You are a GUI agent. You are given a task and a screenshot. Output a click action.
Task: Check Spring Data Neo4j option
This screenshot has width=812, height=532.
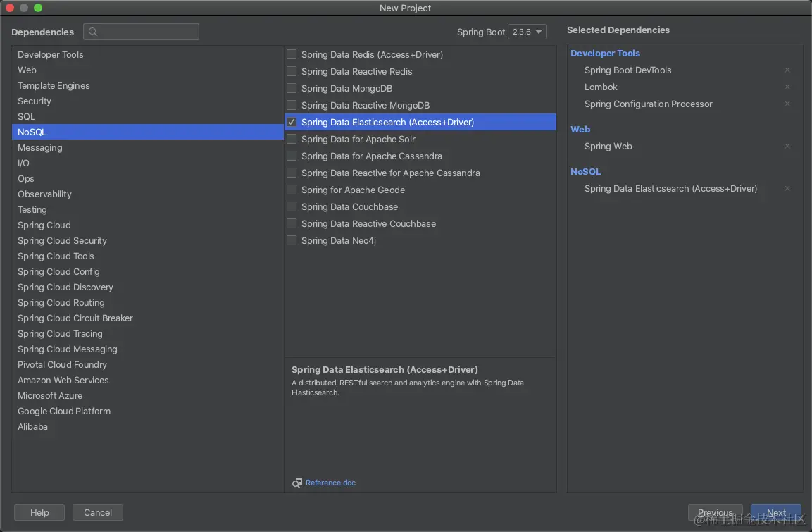coord(292,241)
